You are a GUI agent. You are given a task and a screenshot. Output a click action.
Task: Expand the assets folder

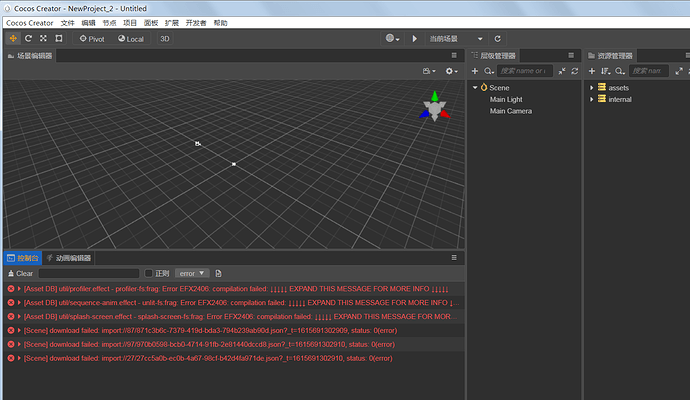[591, 88]
